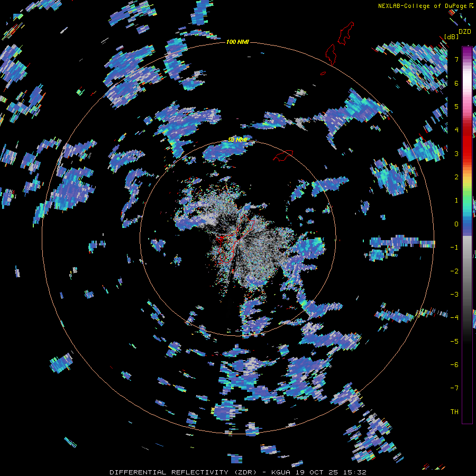Click the 1 tick label on scale
The width and height of the screenshot is (476, 476).
pos(456,200)
